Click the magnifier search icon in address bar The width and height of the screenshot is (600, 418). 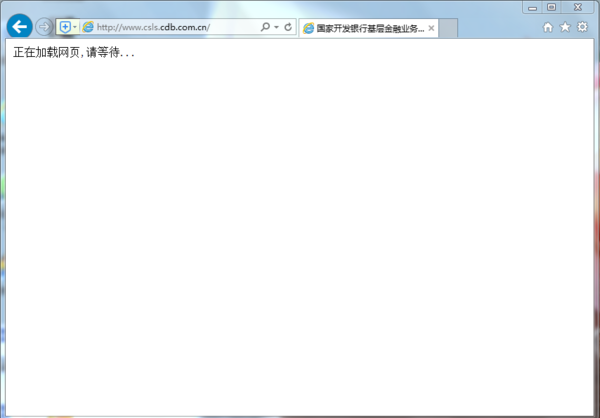point(265,27)
